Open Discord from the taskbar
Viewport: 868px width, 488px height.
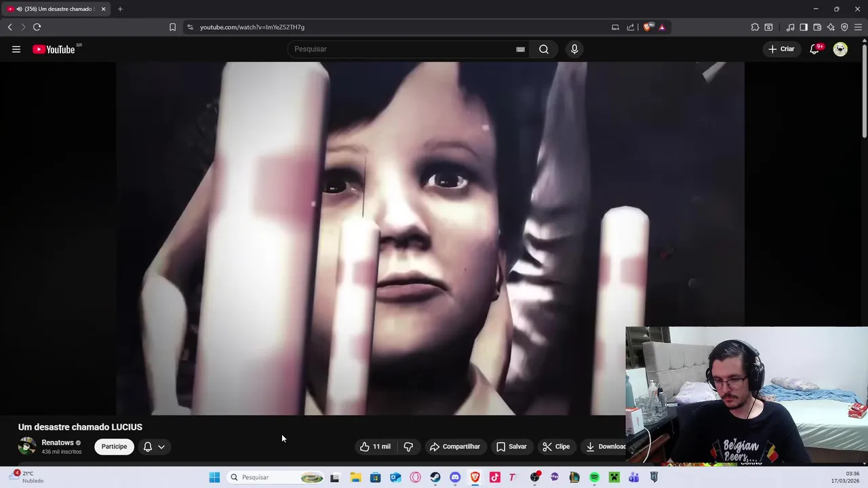(x=455, y=477)
